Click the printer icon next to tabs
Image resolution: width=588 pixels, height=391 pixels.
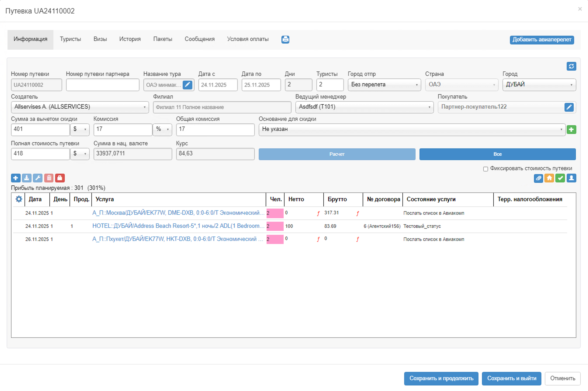[285, 39]
